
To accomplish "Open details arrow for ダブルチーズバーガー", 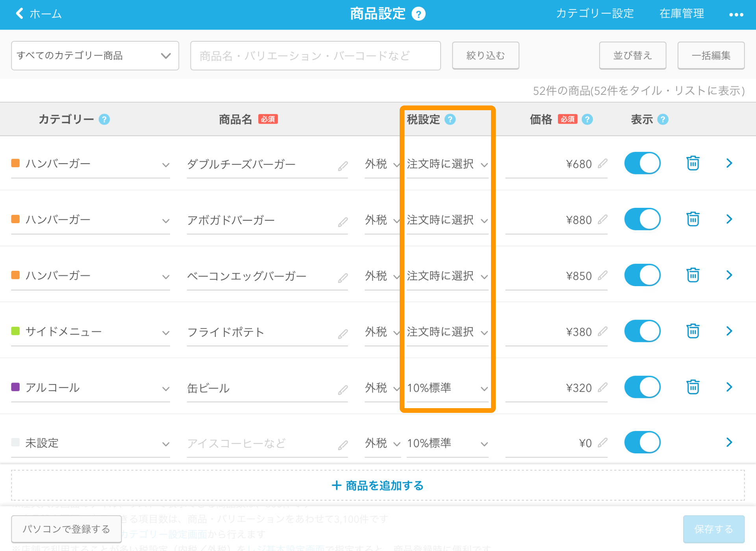I will coord(729,163).
